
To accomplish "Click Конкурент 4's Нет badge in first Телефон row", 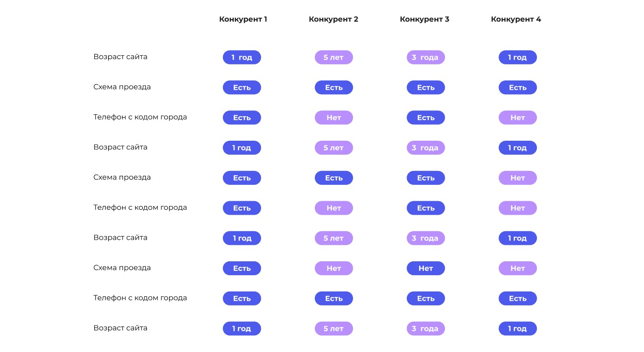I will coord(518,118).
